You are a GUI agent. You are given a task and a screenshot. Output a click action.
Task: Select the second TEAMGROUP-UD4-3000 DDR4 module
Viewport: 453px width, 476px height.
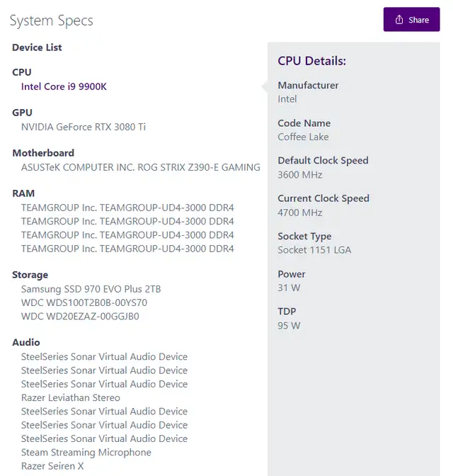click(127, 221)
